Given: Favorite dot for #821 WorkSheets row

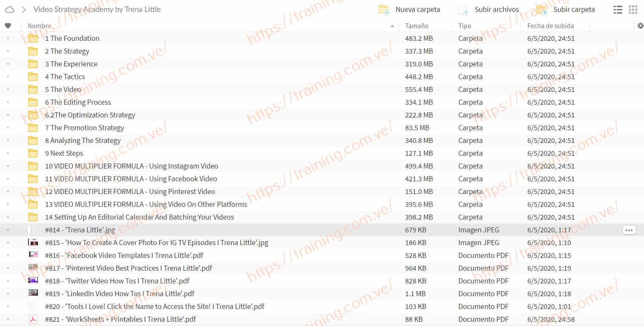Looking at the screenshot, I should click(8, 319).
